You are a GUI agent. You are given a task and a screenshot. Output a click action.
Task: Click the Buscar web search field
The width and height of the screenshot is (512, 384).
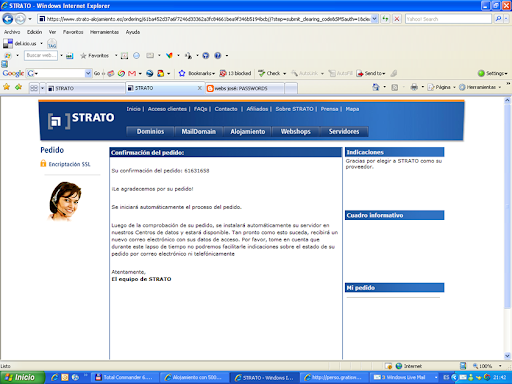point(41,55)
